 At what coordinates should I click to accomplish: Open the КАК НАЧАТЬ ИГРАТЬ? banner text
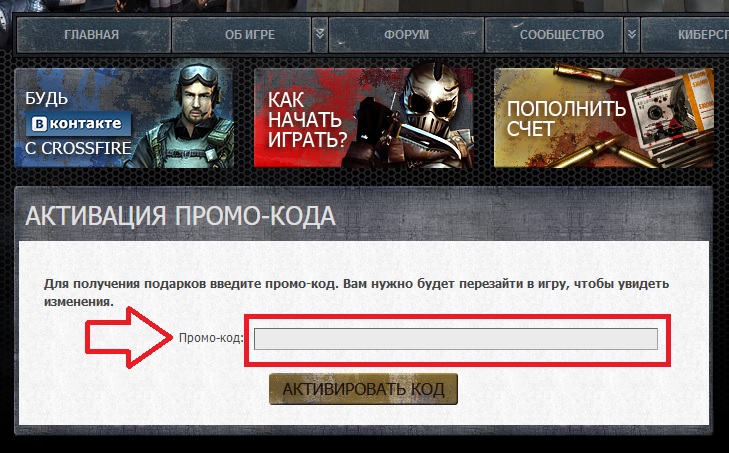[x=307, y=120]
